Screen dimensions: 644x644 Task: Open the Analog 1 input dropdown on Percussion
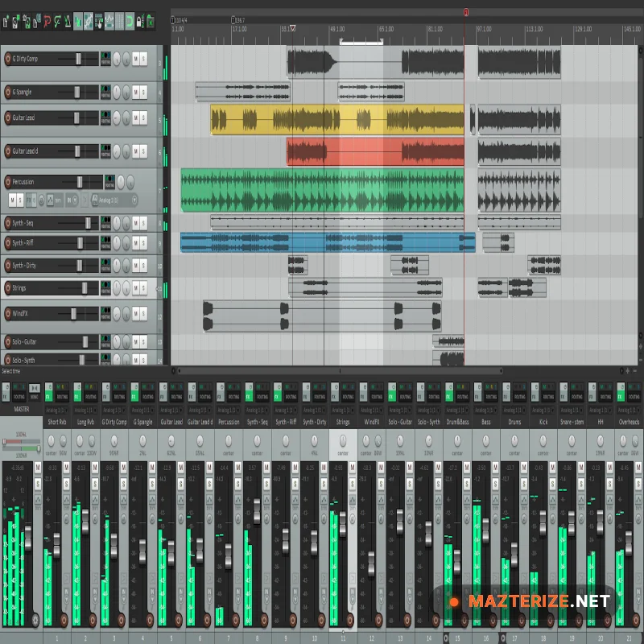[113, 199]
